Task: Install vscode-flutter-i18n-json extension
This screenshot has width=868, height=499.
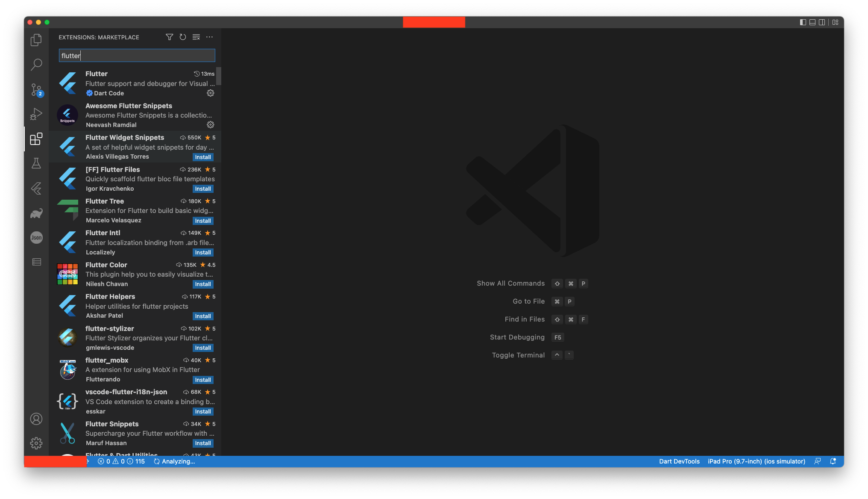Action: pos(203,412)
